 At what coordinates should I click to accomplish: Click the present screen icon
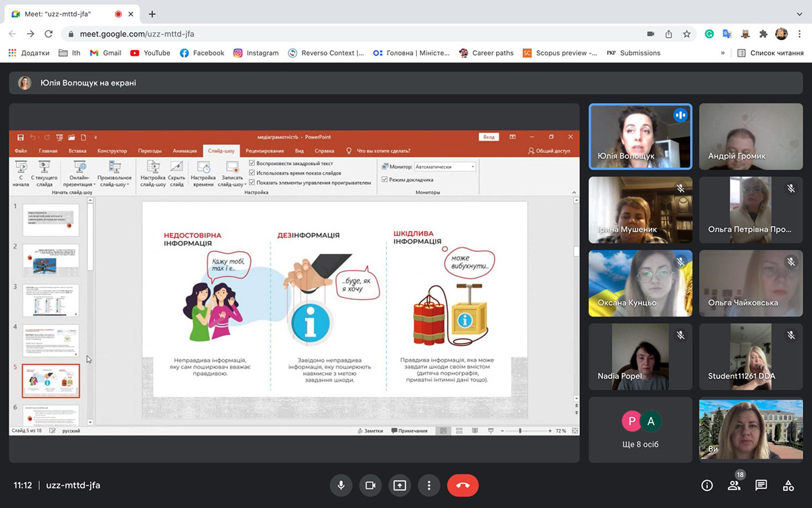coord(399,485)
